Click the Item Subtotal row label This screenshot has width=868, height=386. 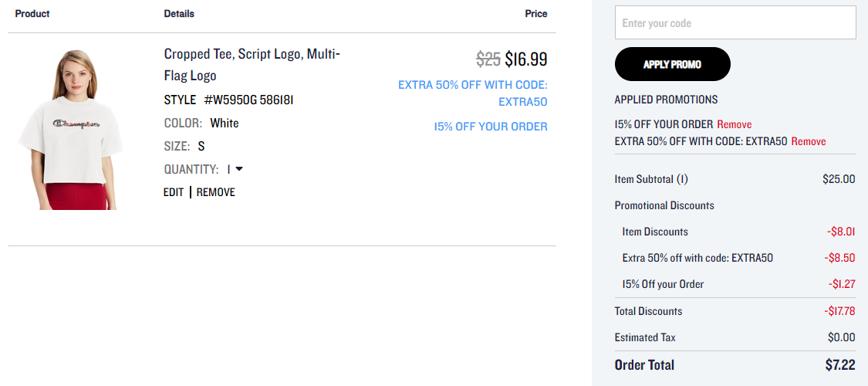tap(651, 179)
